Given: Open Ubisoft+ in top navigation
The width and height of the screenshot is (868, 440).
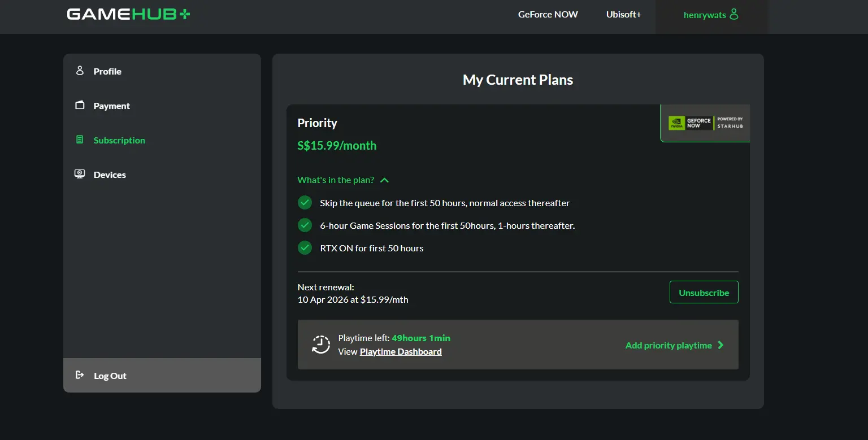Looking at the screenshot, I should coord(624,15).
